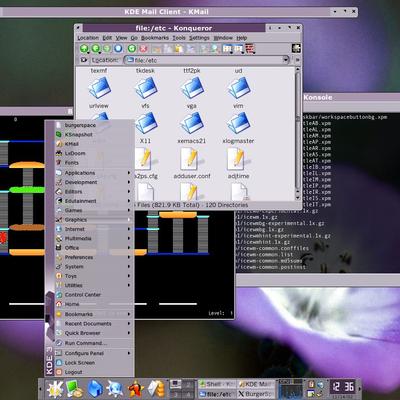
Task: Switch to file:/etc taskbar button
Action: tap(217, 394)
